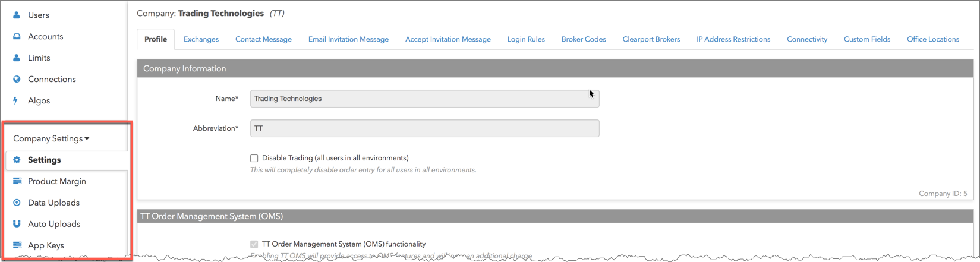Click the Connections globe icon

(17, 79)
